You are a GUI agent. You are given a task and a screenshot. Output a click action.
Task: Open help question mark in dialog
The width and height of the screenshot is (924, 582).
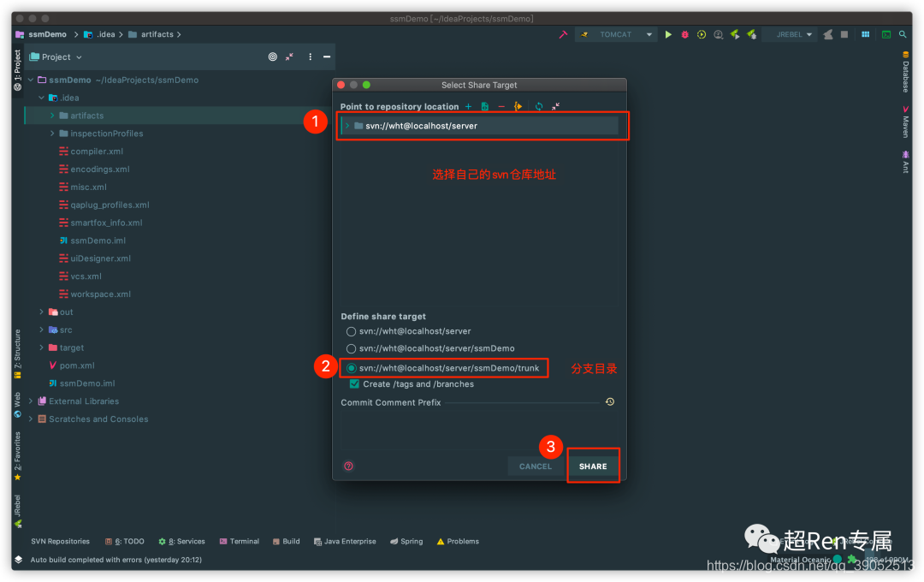point(348,466)
